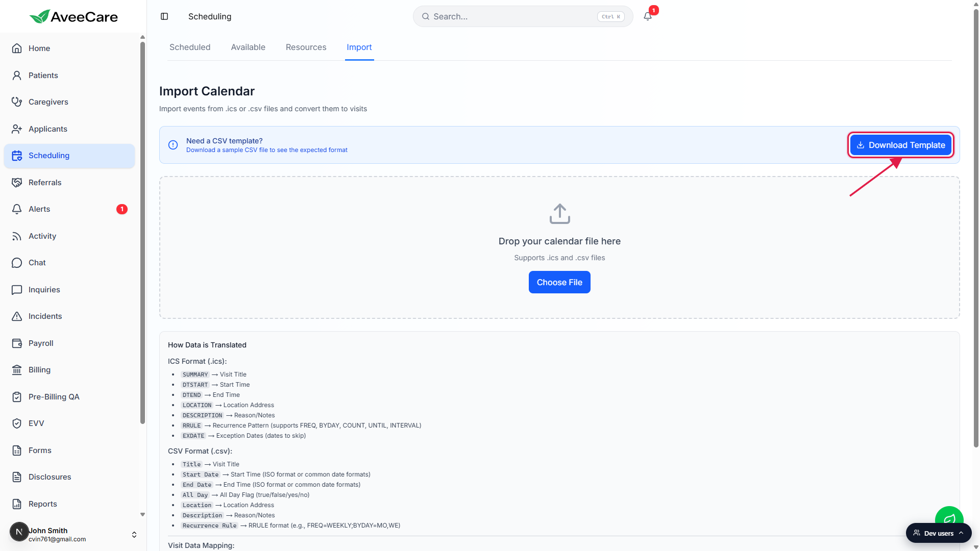Click the "All Day" code tag

pyautogui.click(x=195, y=495)
